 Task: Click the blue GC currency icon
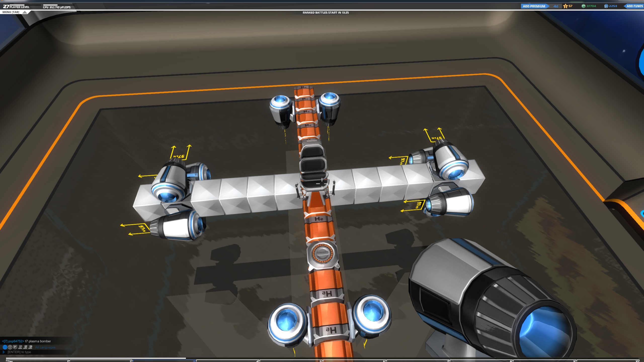point(606,6)
